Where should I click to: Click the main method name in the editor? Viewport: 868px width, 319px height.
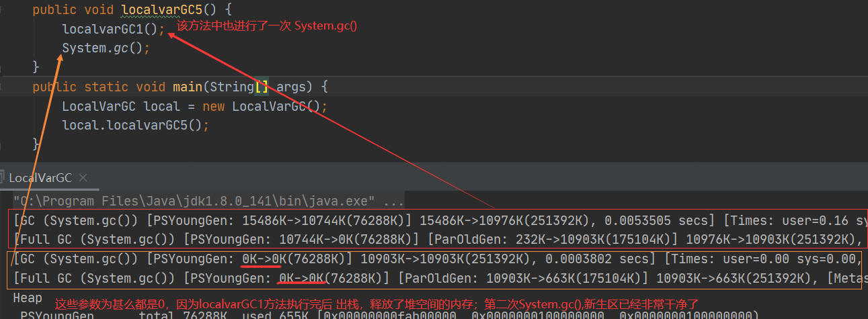click(188, 87)
